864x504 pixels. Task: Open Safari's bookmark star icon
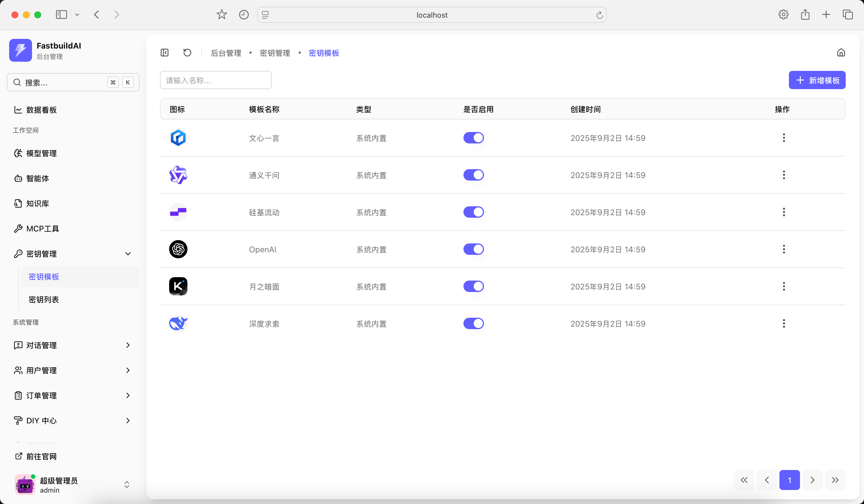click(221, 15)
